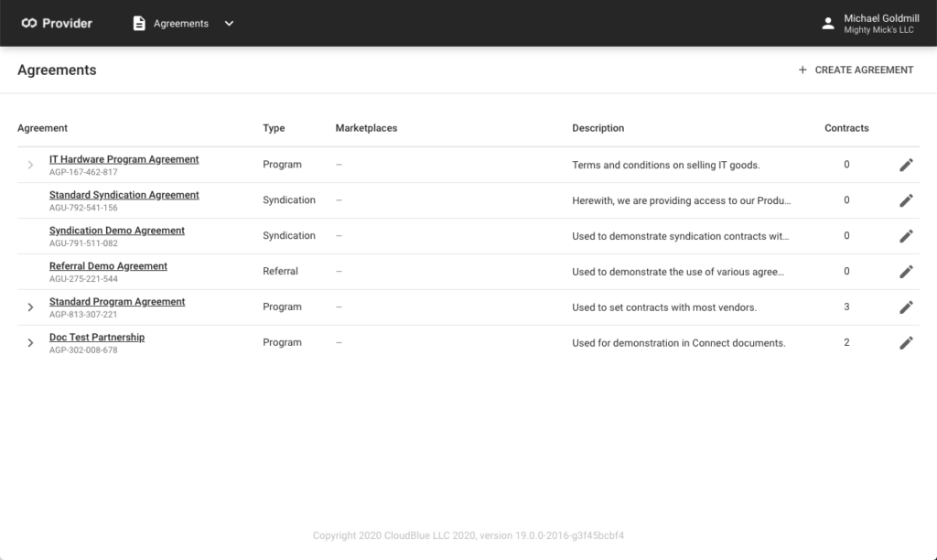This screenshot has width=937, height=560.
Task: Click the plus icon beside Create Agreement
Action: click(x=802, y=70)
